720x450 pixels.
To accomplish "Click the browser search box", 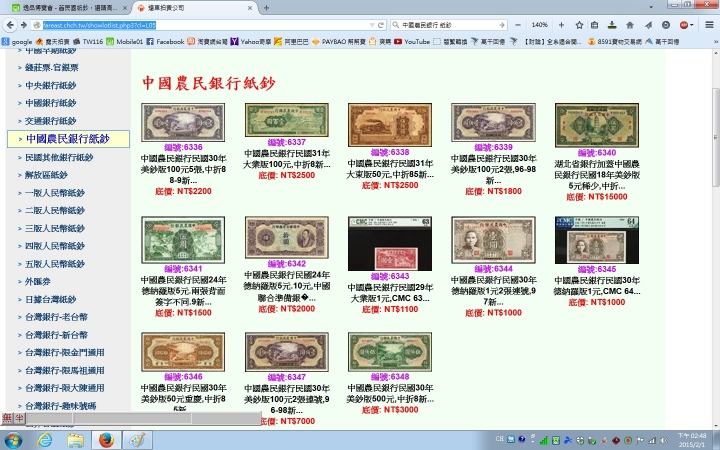I will coord(448,25).
